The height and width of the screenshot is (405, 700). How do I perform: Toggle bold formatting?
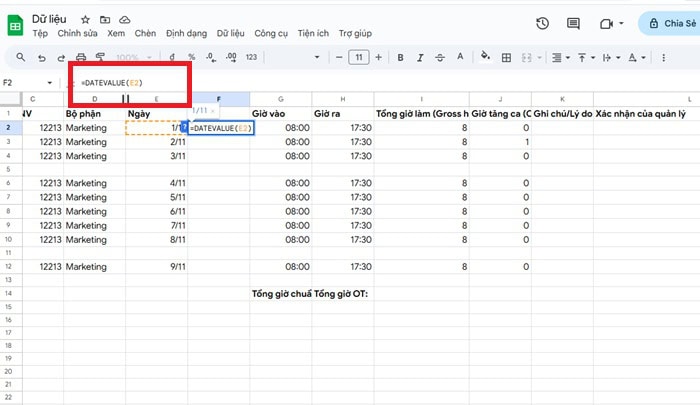pyautogui.click(x=400, y=58)
